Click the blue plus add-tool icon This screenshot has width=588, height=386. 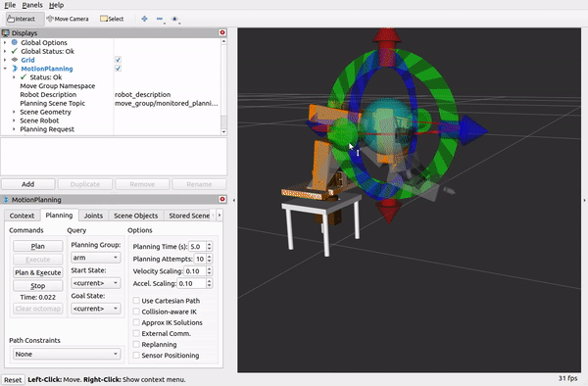point(144,19)
